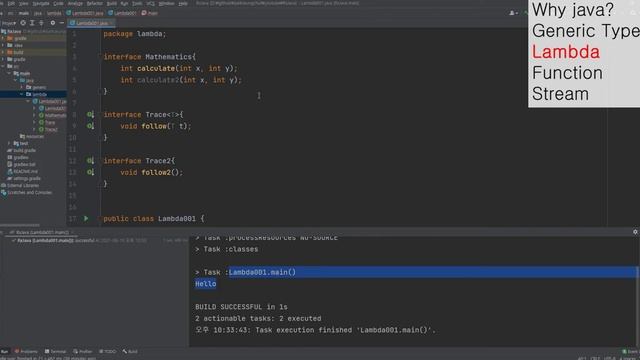Viewport: 640px width, 360px height.
Task: Open the Analyze menu
Action: coord(75,3)
